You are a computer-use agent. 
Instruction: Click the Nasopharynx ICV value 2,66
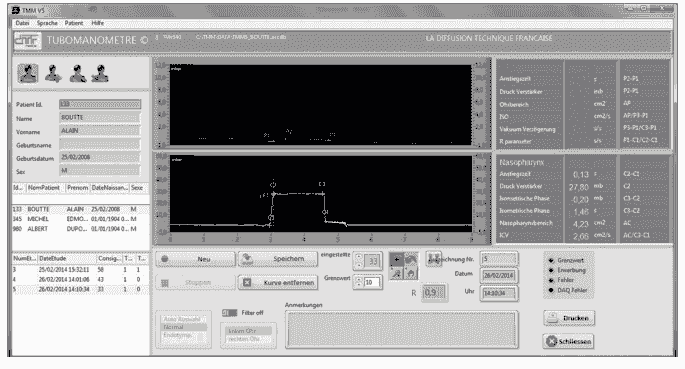coord(581,236)
